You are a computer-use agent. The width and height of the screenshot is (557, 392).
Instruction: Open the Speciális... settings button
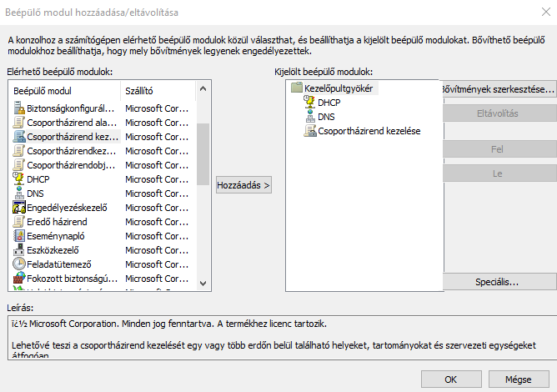[x=497, y=282]
